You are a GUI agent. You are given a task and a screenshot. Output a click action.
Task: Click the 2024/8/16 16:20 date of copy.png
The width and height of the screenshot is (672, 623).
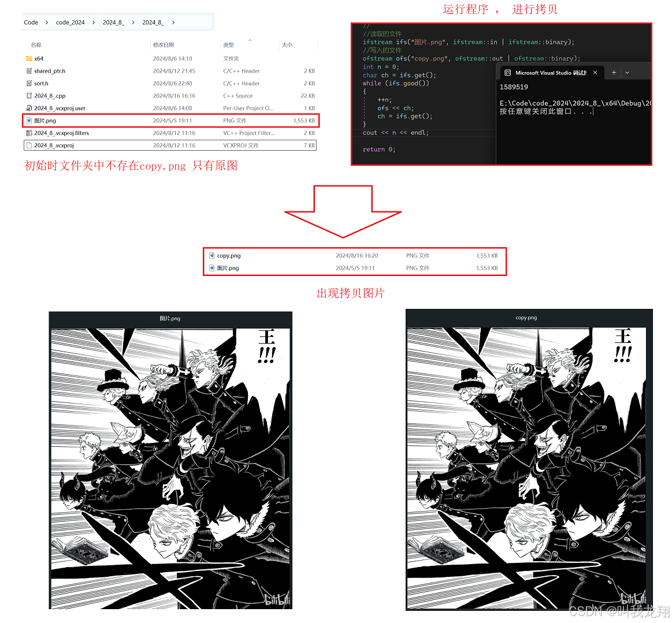(357, 256)
